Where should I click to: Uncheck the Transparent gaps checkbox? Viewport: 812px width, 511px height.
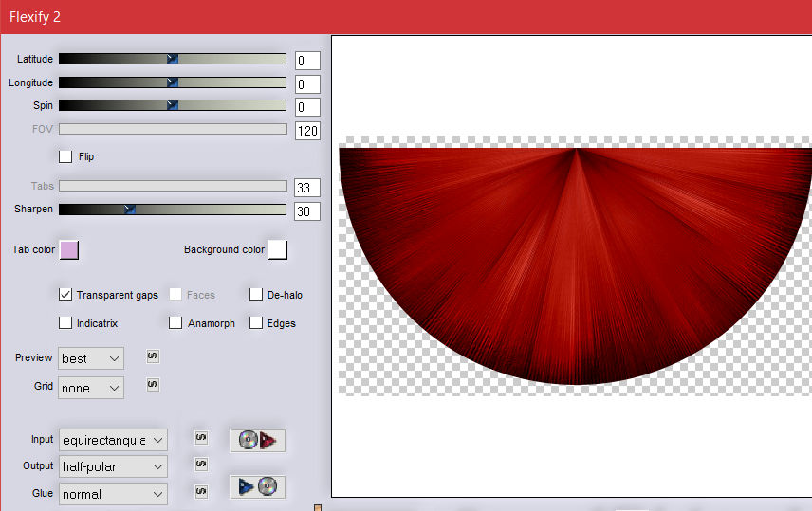point(65,295)
